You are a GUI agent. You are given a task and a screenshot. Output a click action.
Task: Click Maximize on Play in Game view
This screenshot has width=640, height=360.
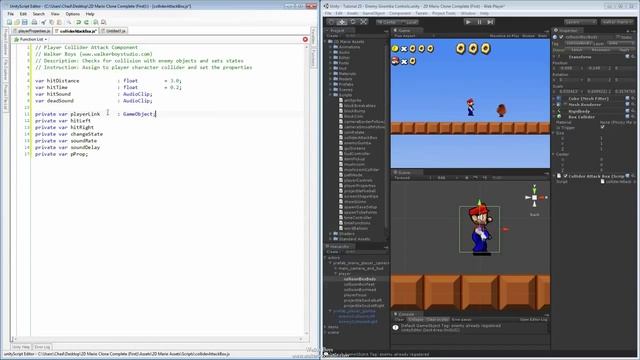(504, 36)
